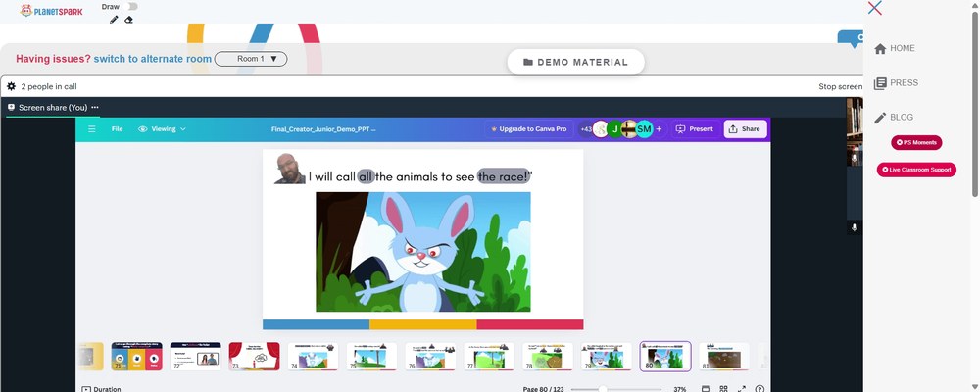Select slide thumbnail 75
980x392 pixels.
[371, 357]
